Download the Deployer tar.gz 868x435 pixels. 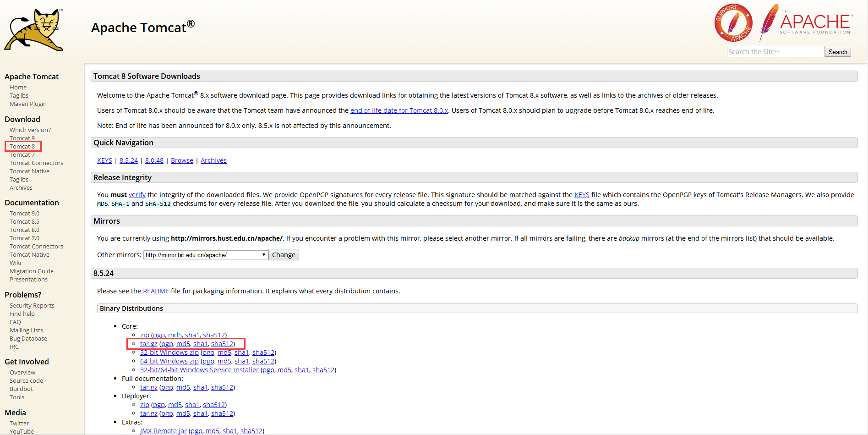tap(149, 413)
